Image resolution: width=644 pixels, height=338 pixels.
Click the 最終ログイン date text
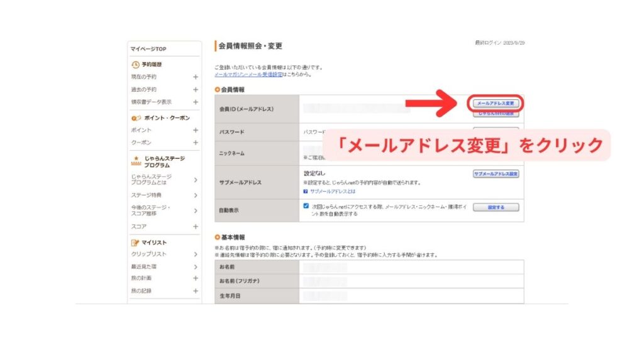(x=500, y=43)
